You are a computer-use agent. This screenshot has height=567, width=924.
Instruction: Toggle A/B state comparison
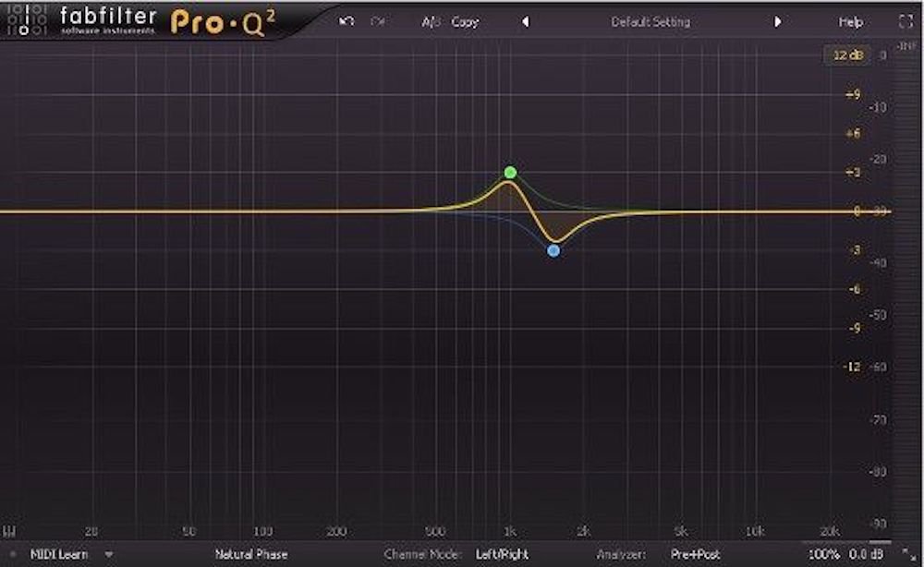tap(431, 21)
